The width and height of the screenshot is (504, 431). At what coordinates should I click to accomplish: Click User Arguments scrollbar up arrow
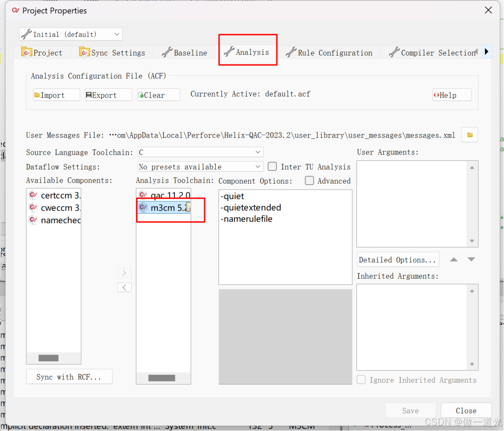click(x=472, y=167)
